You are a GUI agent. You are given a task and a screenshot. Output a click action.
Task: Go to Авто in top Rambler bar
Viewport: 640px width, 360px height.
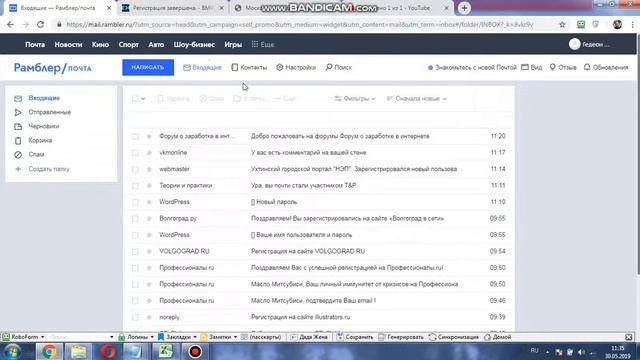[x=156, y=44]
